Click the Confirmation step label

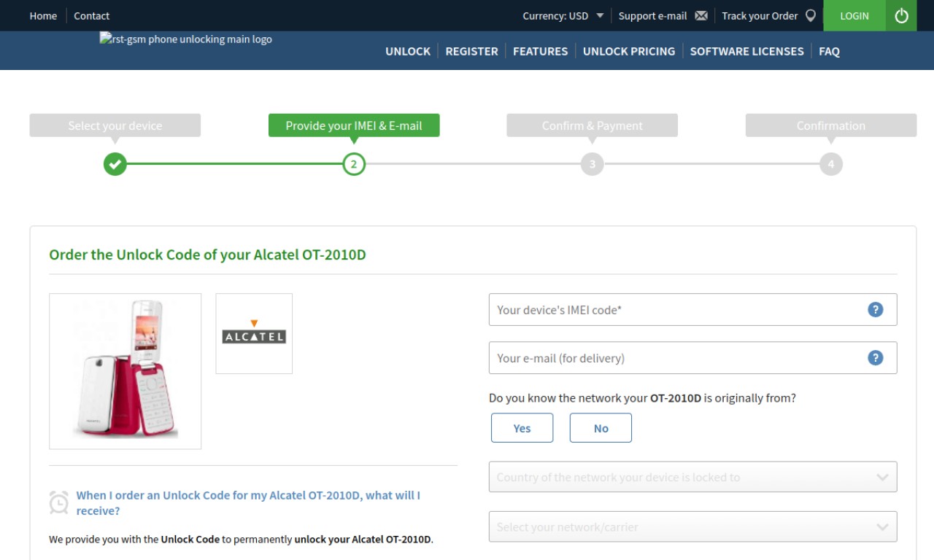click(831, 125)
